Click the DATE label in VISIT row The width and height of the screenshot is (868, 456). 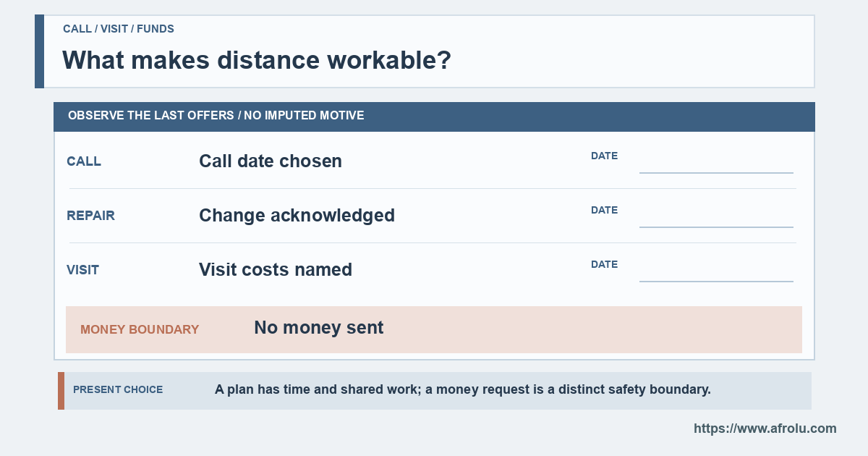tap(604, 264)
